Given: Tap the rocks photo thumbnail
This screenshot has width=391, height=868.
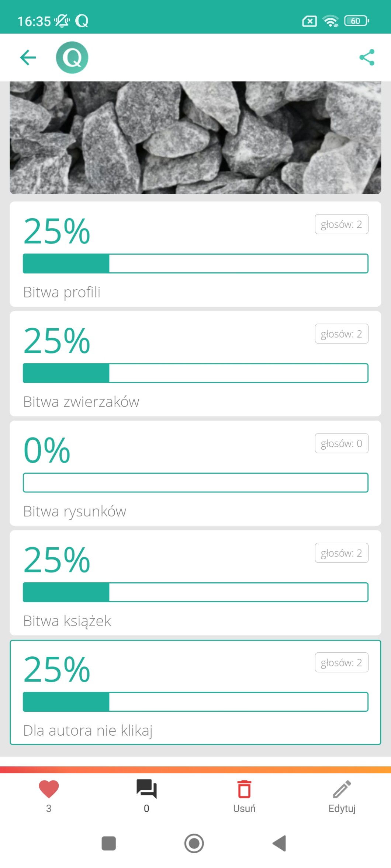Looking at the screenshot, I should pos(195,137).
